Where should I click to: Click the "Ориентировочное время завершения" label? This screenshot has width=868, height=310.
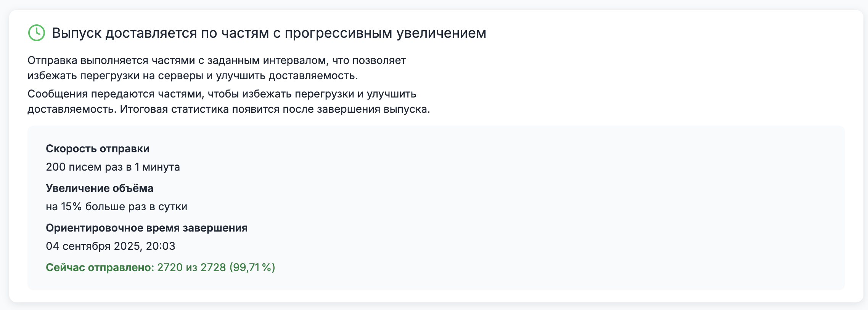[x=146, y=228]
